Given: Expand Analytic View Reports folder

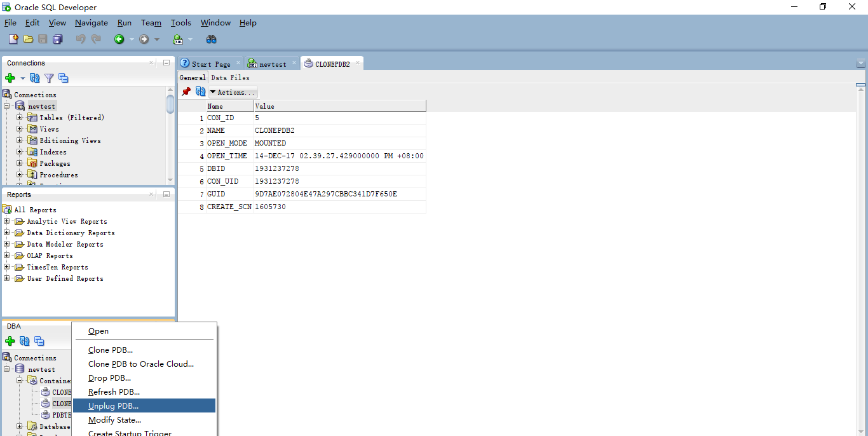Looking at the screenshot, I should [x=7, y=221].
